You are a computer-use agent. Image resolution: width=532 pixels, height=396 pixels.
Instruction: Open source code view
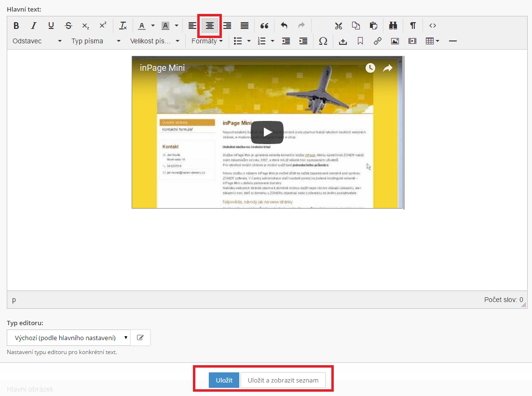click(433, 26)
